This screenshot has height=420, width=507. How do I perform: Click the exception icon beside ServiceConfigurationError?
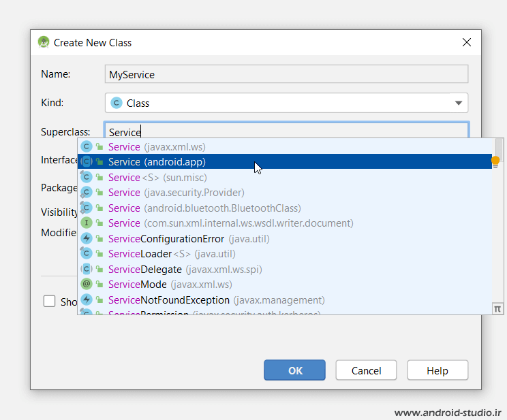pyautogui.click(x=87, y=238)
